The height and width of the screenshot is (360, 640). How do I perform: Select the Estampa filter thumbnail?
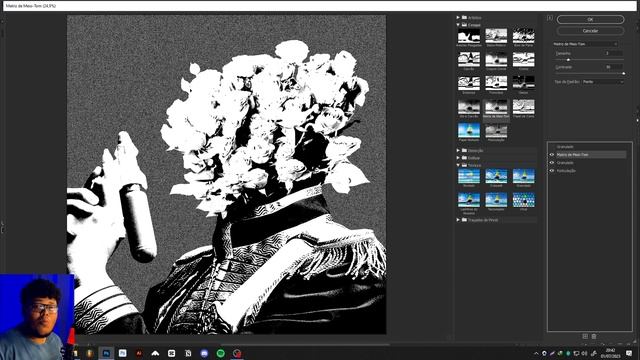(469, 83)
